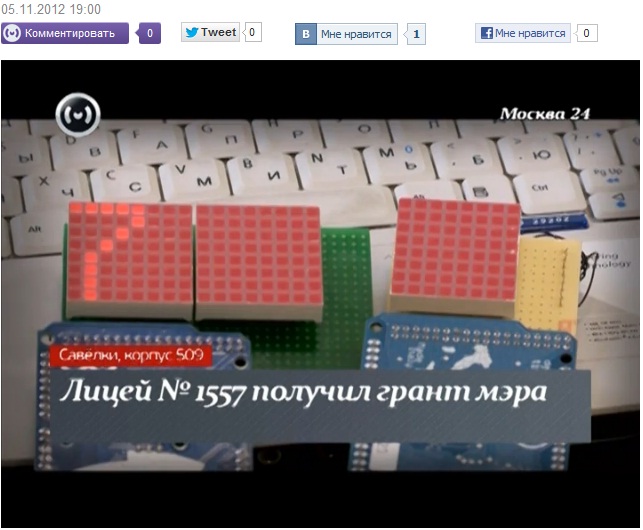Click the Facebook f logo icon
Image resolution: width=643 pixels, height=530 pixels.
[x=487, y=33]
